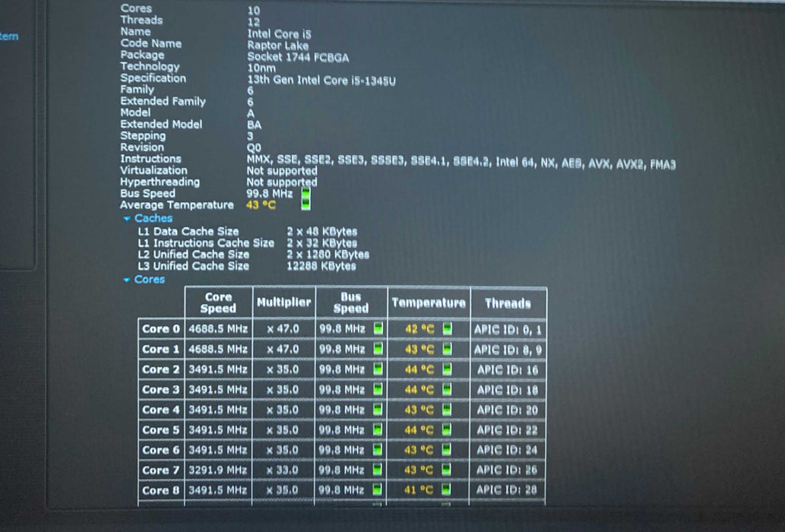Click the 13th Gen Intel Core i5-1345U specification text
Screen dimensions: 785x532
321,79
